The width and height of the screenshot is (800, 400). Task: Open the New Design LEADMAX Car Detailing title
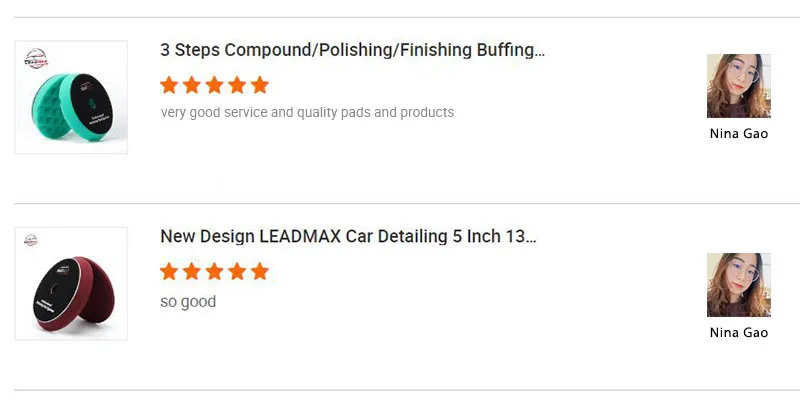pyautogui.click(x=348, y=237)
